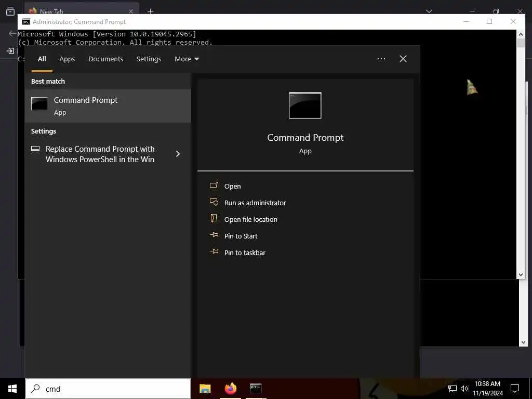The image size is (532, 399).
Task: Close the search panel with X
Action: 403,59
